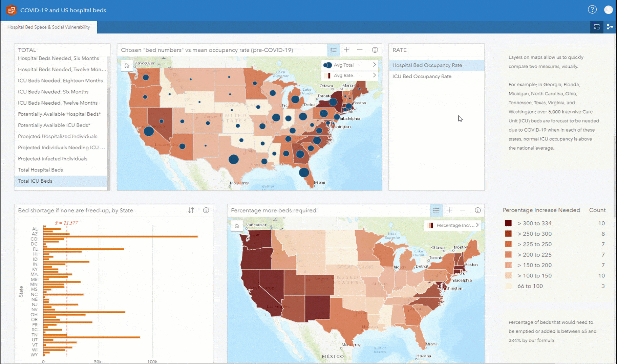The height and width of the screenshot is (364, 617).
Task: Open the help question mark icon
Action: (x=592, y=10)
